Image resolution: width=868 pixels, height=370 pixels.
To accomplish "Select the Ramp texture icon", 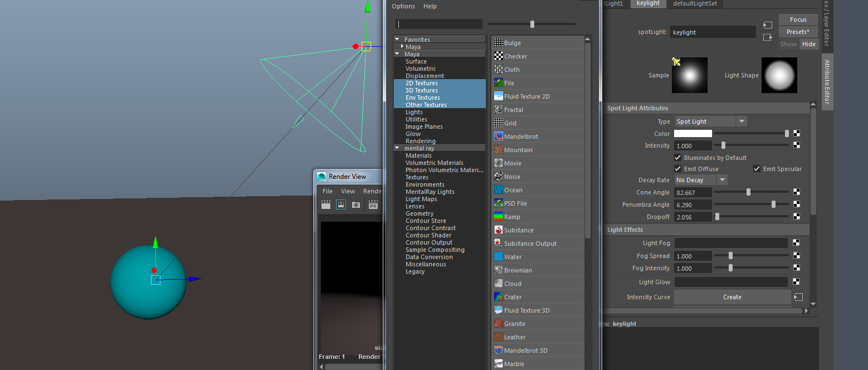I will pos(499,217).
